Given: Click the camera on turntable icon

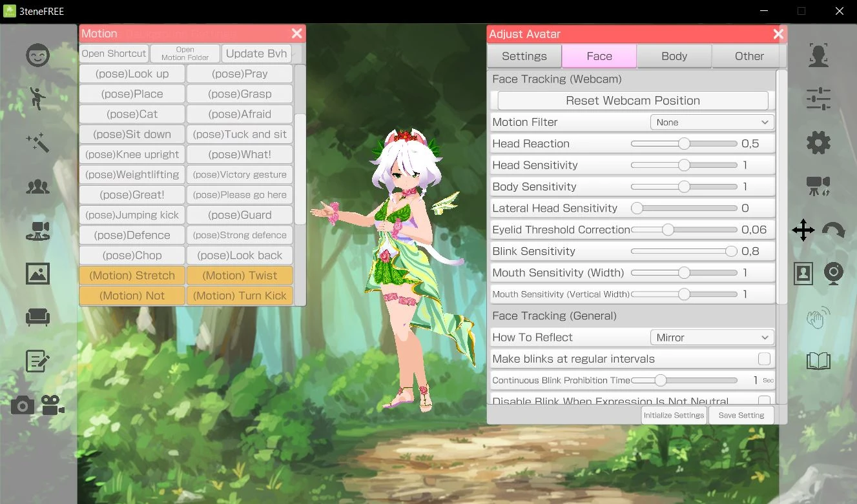Looking at the screenshot, I should coord(37,230).
